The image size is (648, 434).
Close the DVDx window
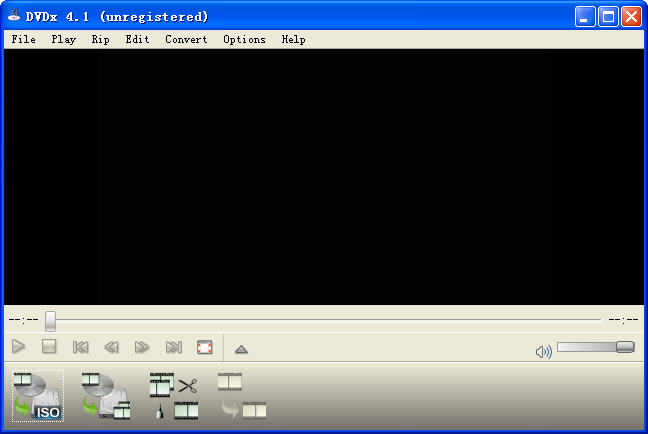click(631, 17)
